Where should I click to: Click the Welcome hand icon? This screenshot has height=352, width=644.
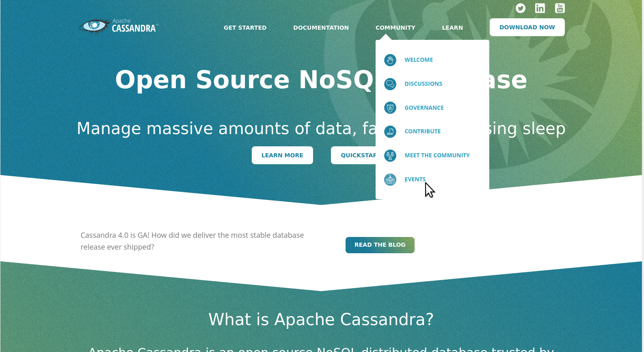click(390, 60)
